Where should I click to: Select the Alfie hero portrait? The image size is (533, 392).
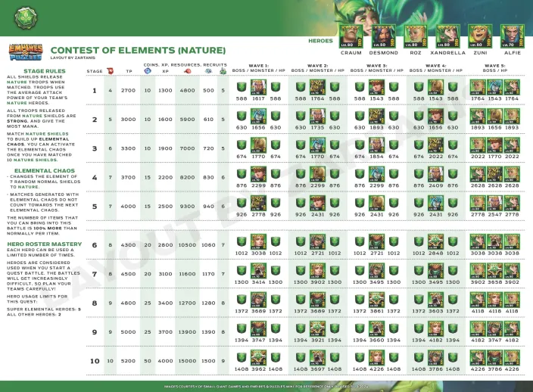[x=511, y=36]
